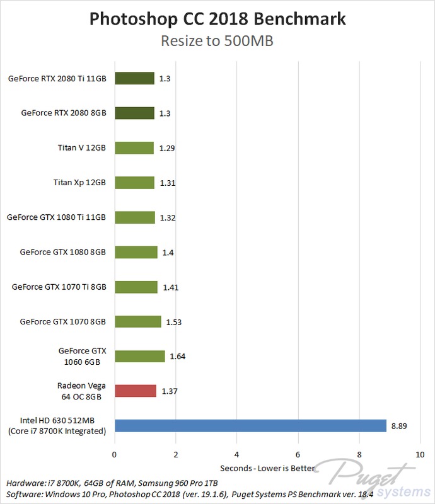Click the 4 tick on the x-axis
This screenshot has height=504, width=435.
click(236, 454)
